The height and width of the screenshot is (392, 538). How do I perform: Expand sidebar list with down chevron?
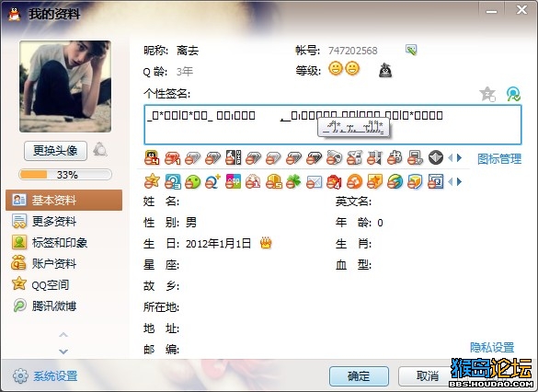63,352
